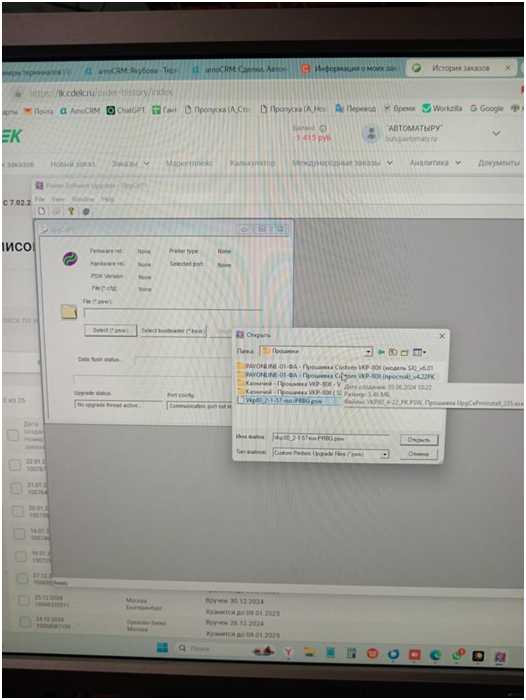This screenshot has width=526, height=700.
Task: Click the new document toolbar icon
Action: click(42, 211)
